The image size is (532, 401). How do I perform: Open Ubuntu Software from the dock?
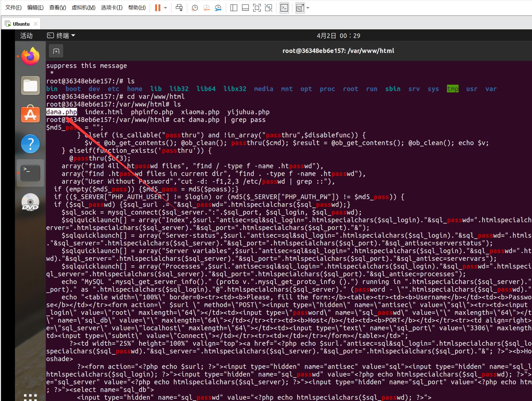click(x=30, y=115)
